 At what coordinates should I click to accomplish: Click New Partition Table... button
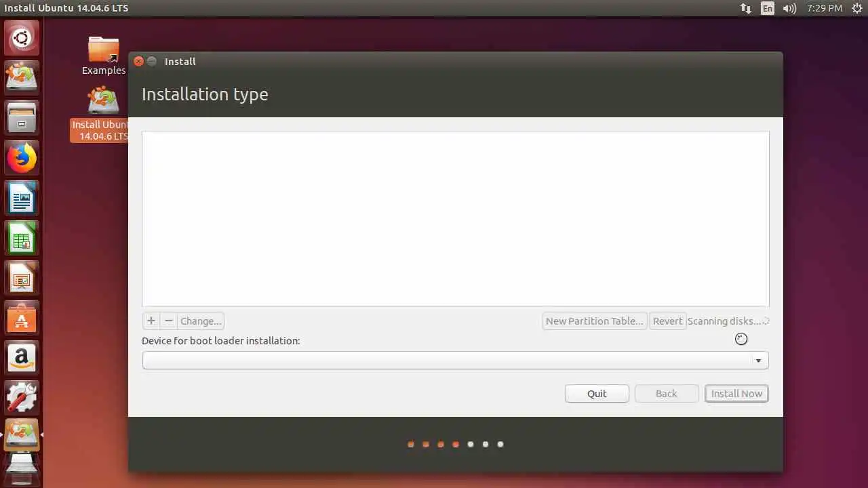(595, 321)
